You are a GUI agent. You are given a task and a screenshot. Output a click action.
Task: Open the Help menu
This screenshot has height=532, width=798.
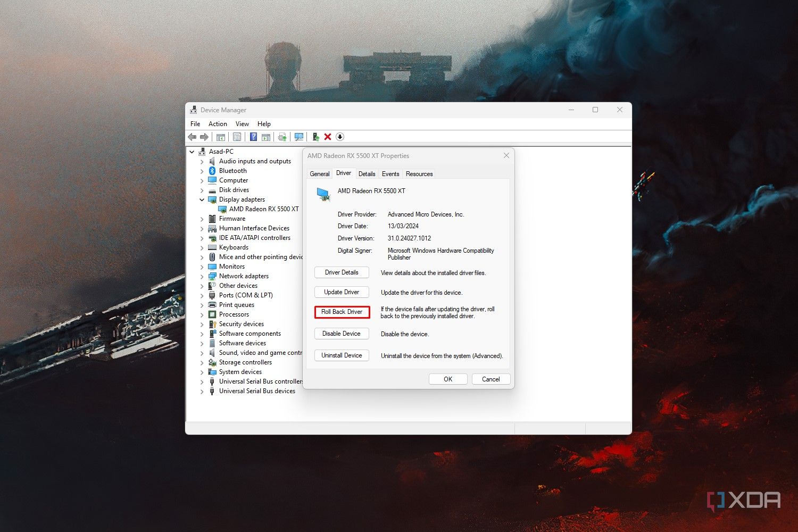(264, 123)
